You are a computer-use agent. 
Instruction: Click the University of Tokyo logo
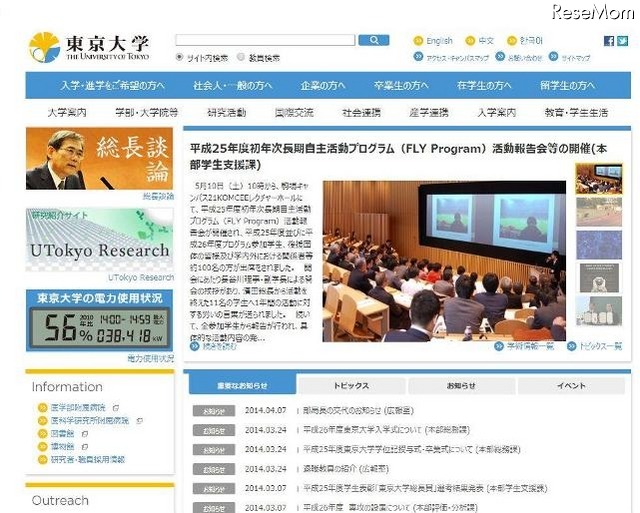click(x=89, y=47)
